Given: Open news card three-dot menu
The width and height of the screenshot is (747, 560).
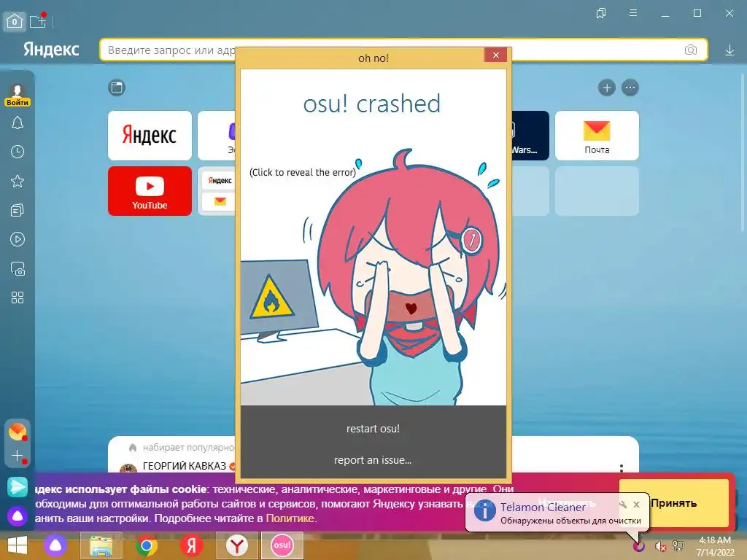Looking at the screenshot, I should coord(622,468).
